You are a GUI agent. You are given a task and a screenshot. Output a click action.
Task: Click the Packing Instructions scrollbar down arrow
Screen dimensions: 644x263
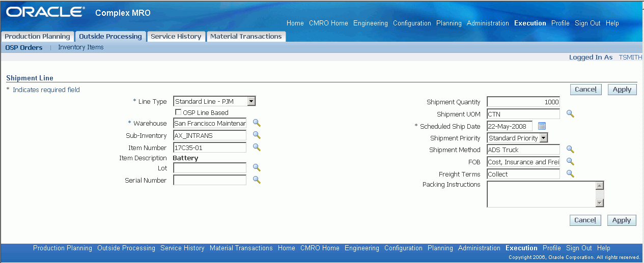[x=600, y=202]
